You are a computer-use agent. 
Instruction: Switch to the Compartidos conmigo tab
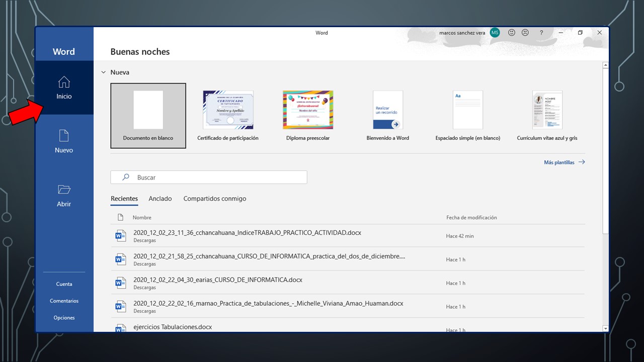point(215,199)
